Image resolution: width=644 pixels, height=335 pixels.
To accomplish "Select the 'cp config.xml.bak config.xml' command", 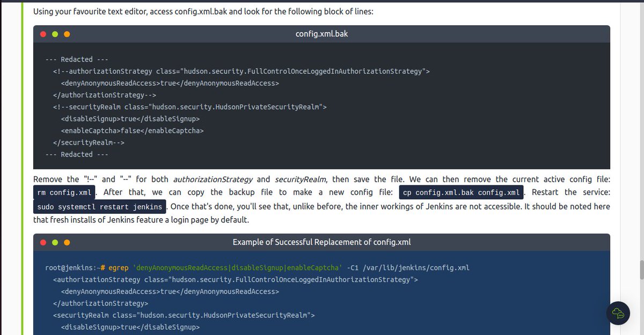I will coord(462,192).
